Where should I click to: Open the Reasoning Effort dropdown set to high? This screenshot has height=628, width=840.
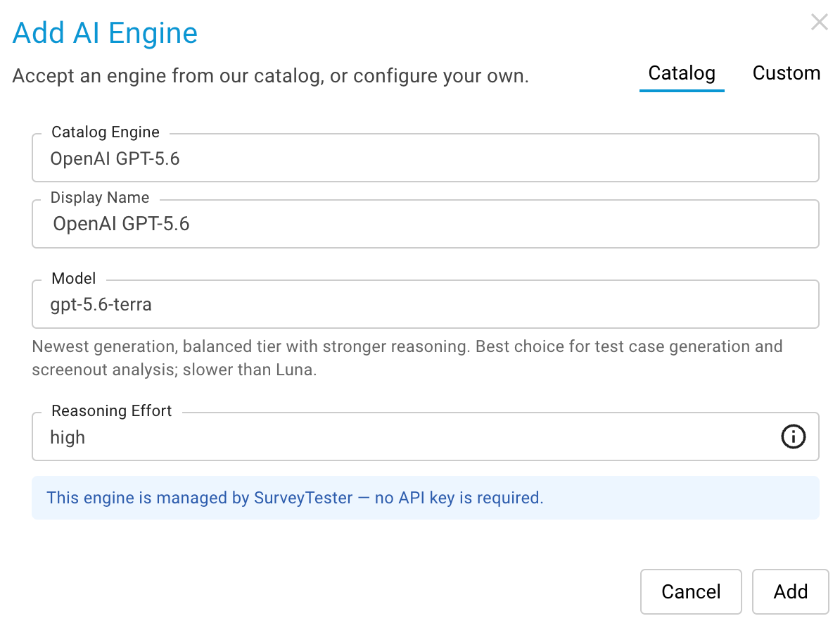tap(426, 437)
